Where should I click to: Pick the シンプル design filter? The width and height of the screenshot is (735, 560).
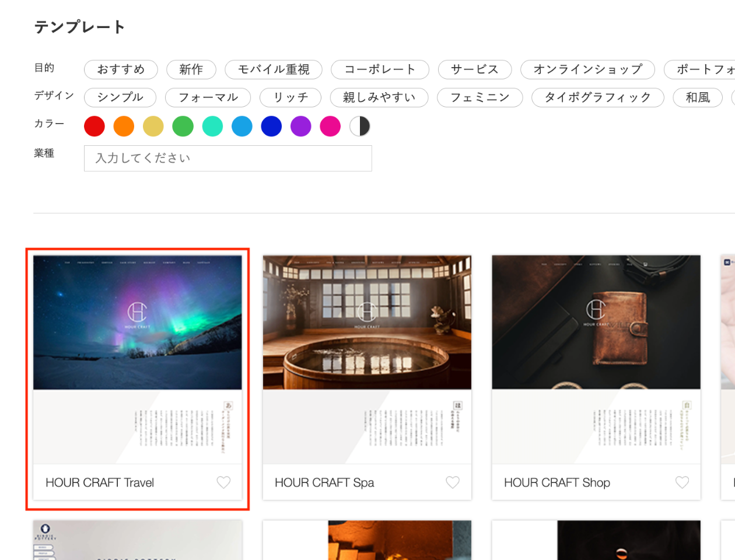[x=120, y=97]
